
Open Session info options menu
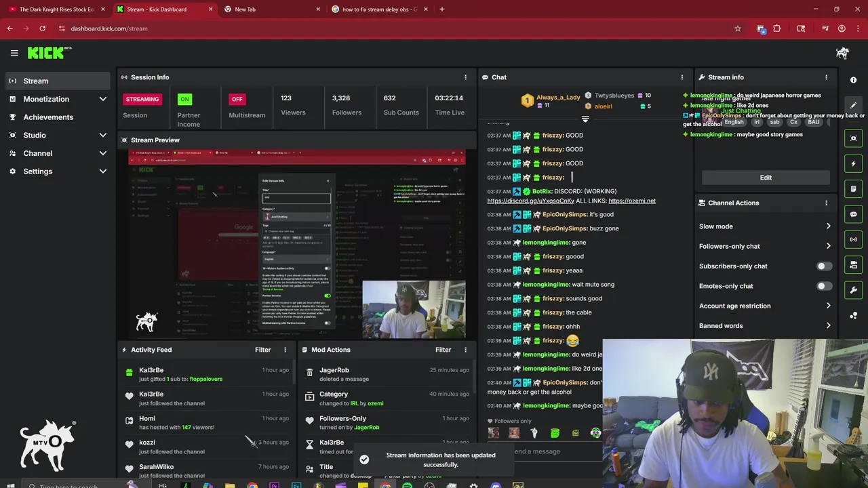coord(465,77)
